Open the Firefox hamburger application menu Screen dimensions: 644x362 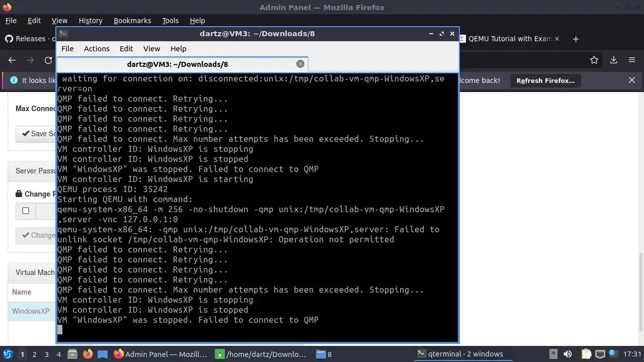point(632,60)
